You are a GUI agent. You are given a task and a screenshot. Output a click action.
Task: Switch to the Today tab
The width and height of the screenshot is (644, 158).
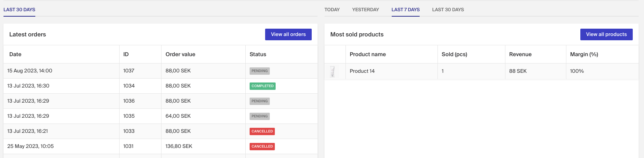pyautogui.click(x=332, y=10)
